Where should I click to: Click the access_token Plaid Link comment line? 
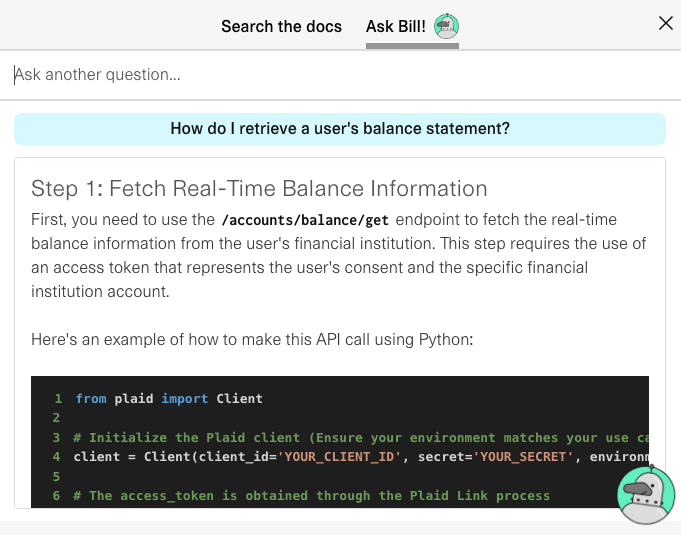(x=311, y=495)
